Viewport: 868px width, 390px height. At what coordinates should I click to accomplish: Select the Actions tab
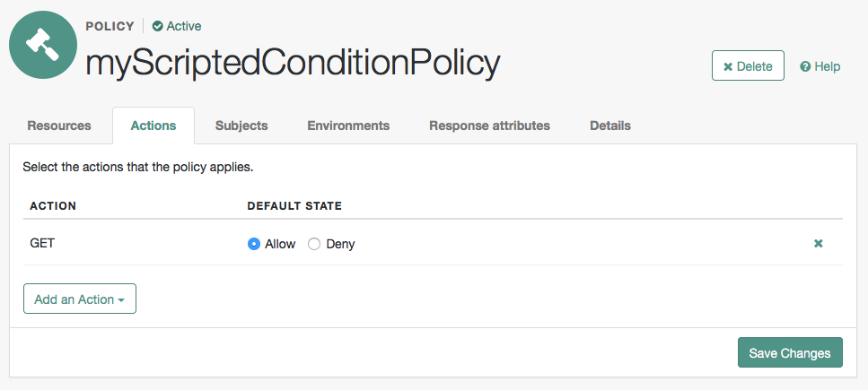click(153, 126)
